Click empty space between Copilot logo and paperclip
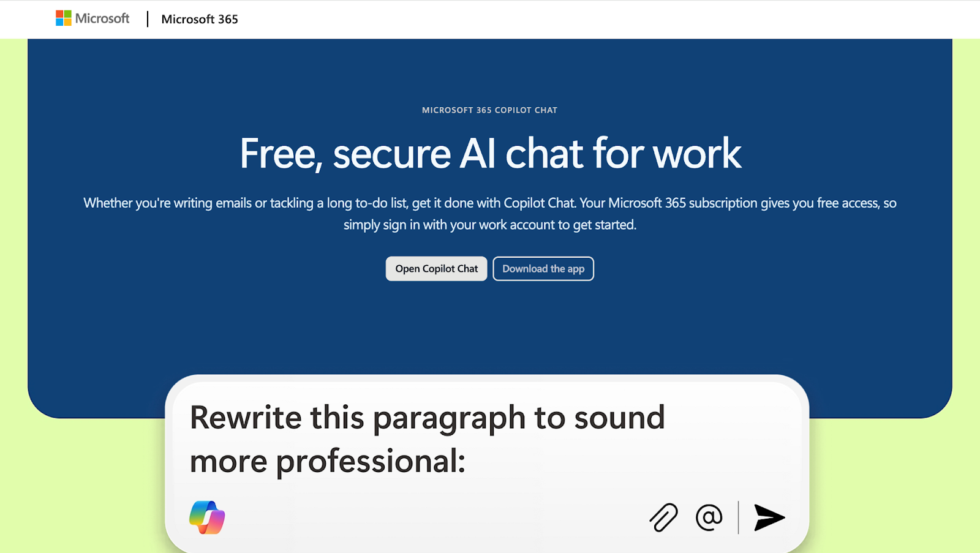980x553 pixels. (429, 517)
